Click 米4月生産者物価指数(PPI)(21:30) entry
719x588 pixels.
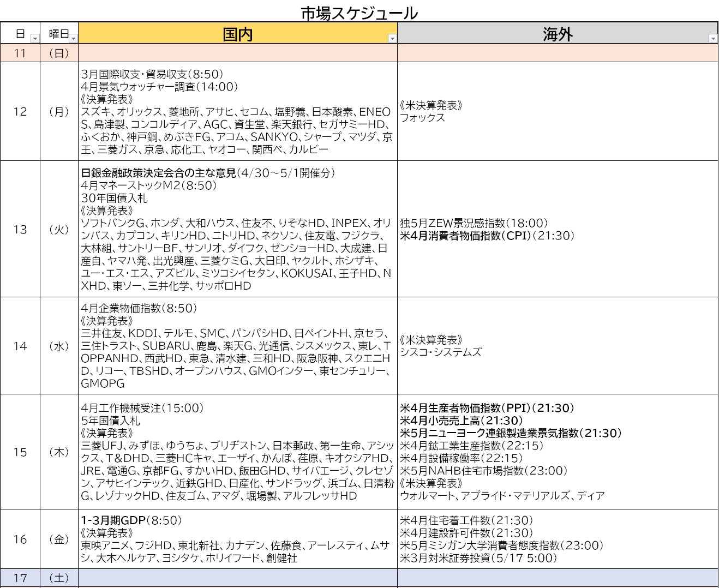tap(487, 408)
